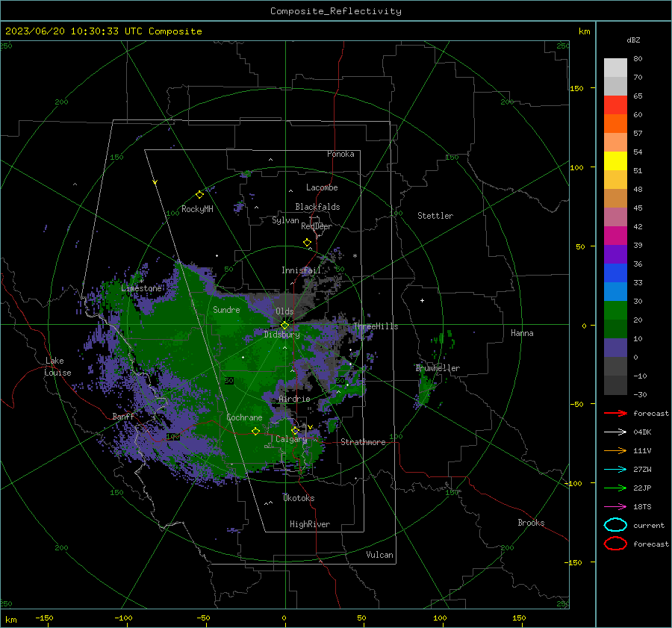
Task: Click the yellow diamond marker beside RockyMH
Action: point(199,195)
